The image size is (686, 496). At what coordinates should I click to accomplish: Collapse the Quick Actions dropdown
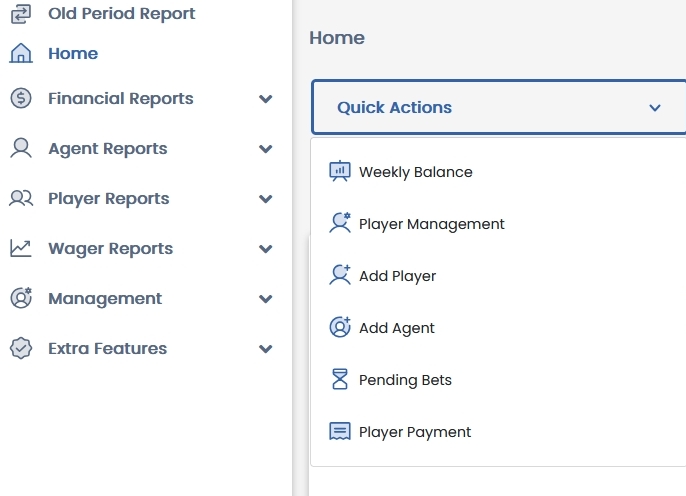pyautogui.click(x=654, y=108)
